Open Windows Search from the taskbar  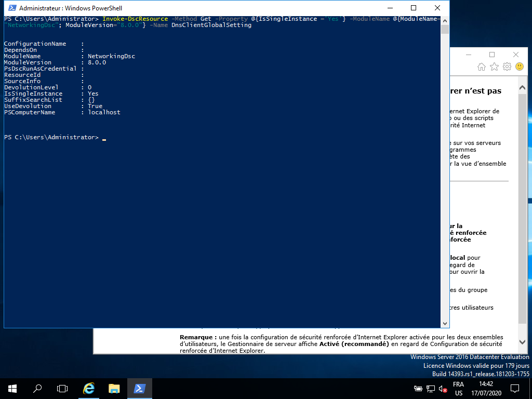tap(37, 388)
